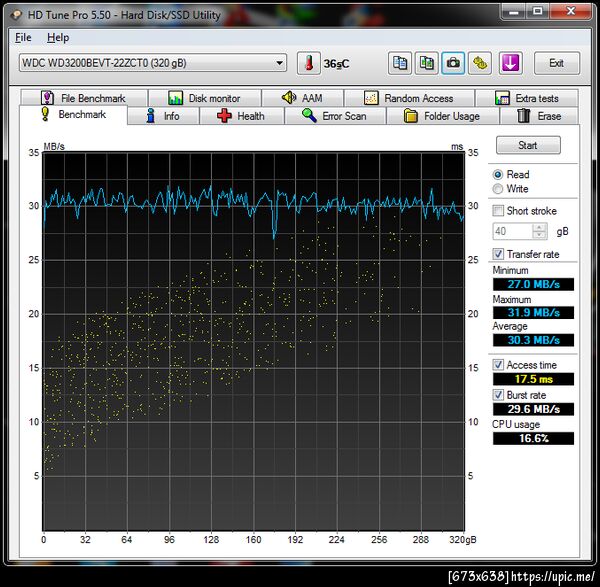Select the Benchmark tab
Image resolution: width=600 pixels, height=587 pixels.
pyautogui.click(x=73, y=114)
